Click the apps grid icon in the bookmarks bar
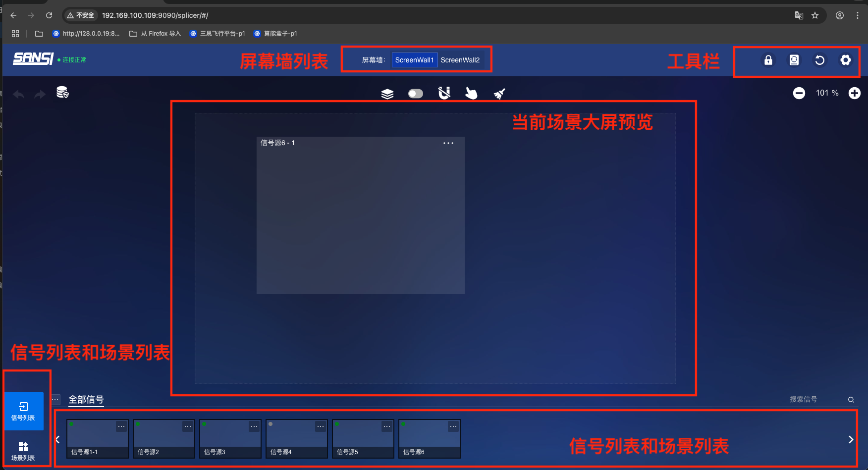868x470 pixels. coord(15,34)
